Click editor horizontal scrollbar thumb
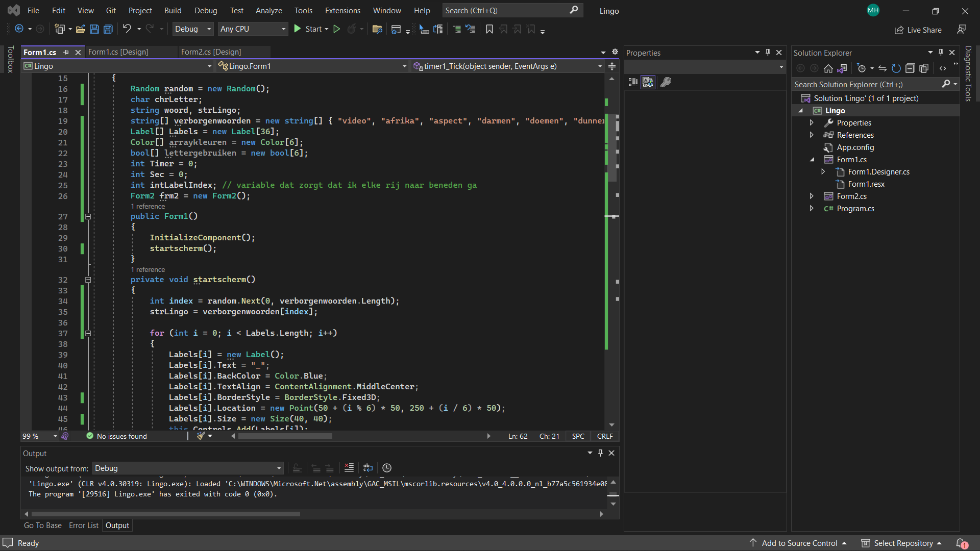 (285, 436)
